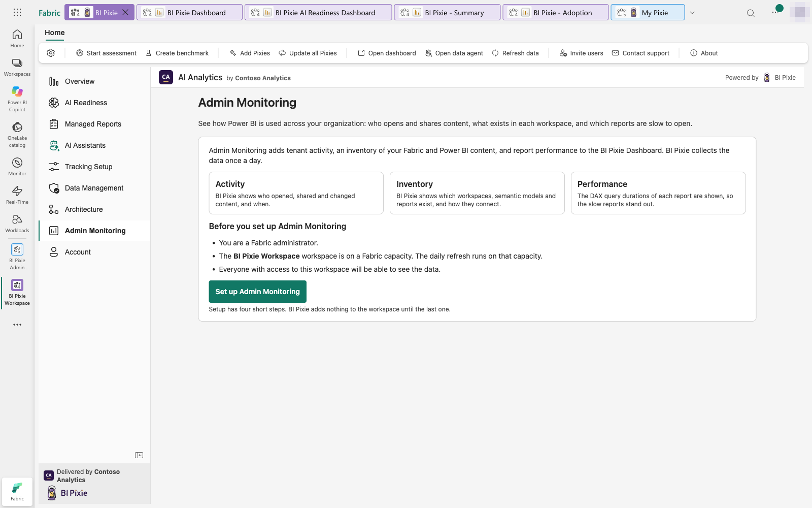Click Add Pixies
Image resolution: width=812 pixels, height=508 pixels.
[x=250, y=53]
